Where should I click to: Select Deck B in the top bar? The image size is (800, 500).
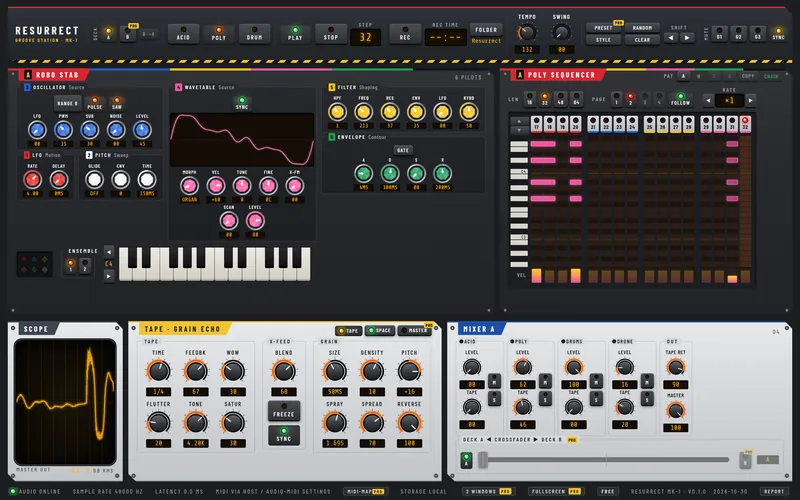pos(128,34)
